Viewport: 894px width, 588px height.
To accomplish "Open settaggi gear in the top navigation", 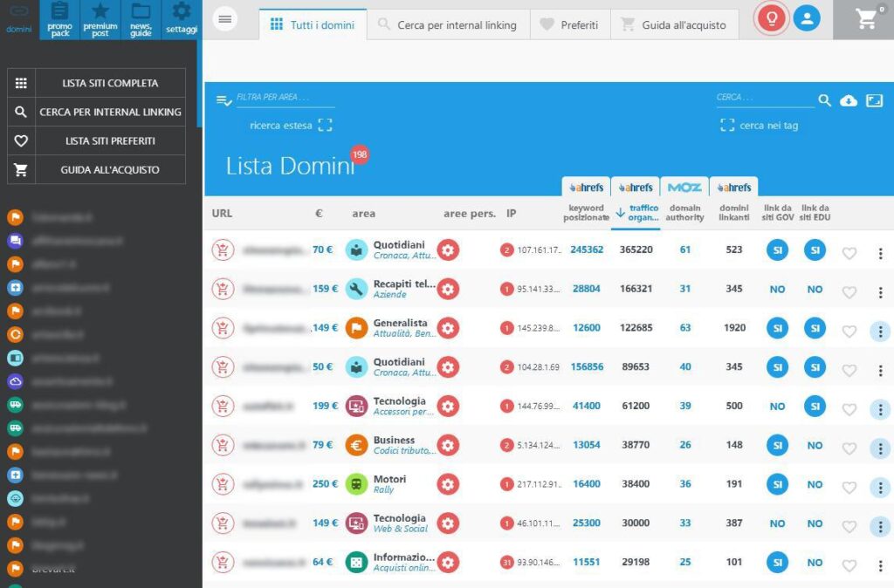I will [182, 19].
